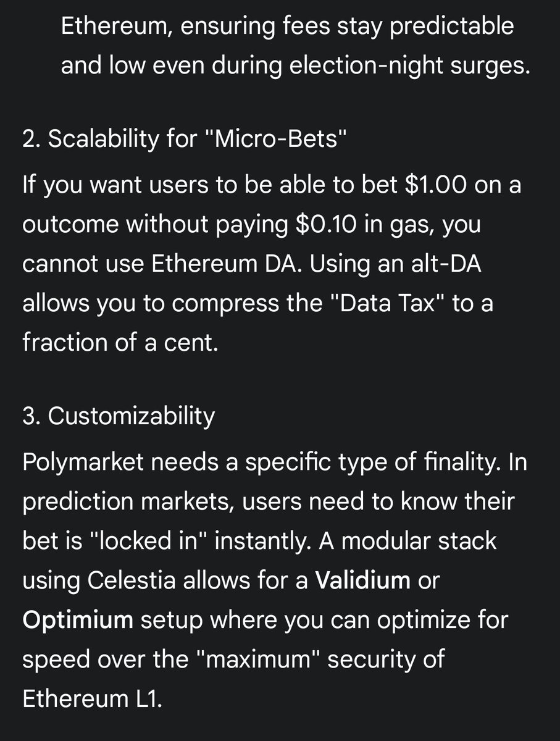The height and width of the screenshot is (741, 560).
Task: Click the word "Celestia"
Action: (127, 580)
